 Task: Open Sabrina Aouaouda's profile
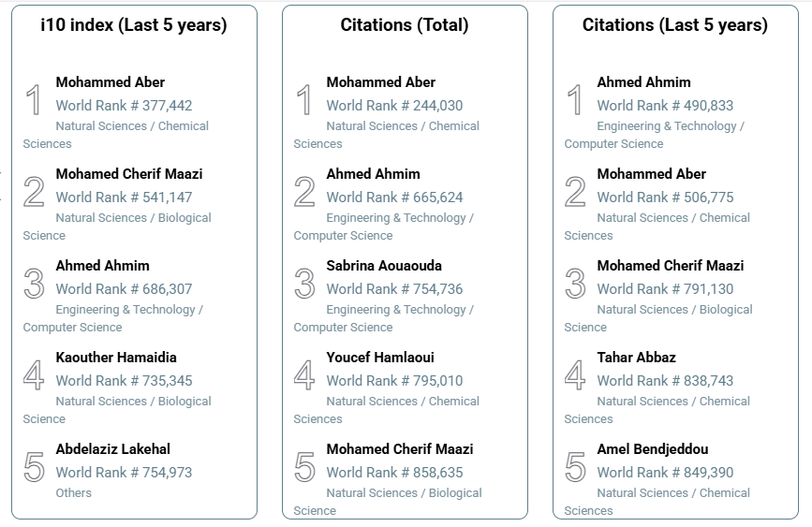point(384,266)
